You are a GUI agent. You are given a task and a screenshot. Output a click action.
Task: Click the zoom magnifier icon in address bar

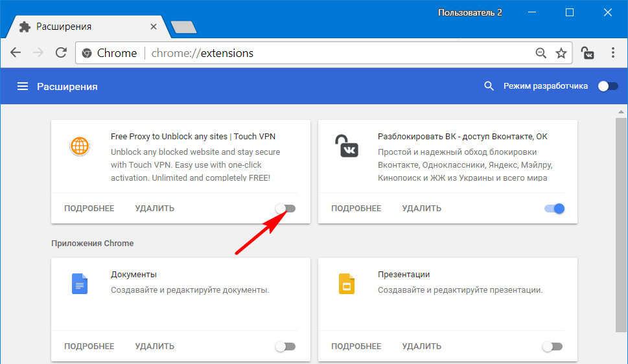coord(541,53)
